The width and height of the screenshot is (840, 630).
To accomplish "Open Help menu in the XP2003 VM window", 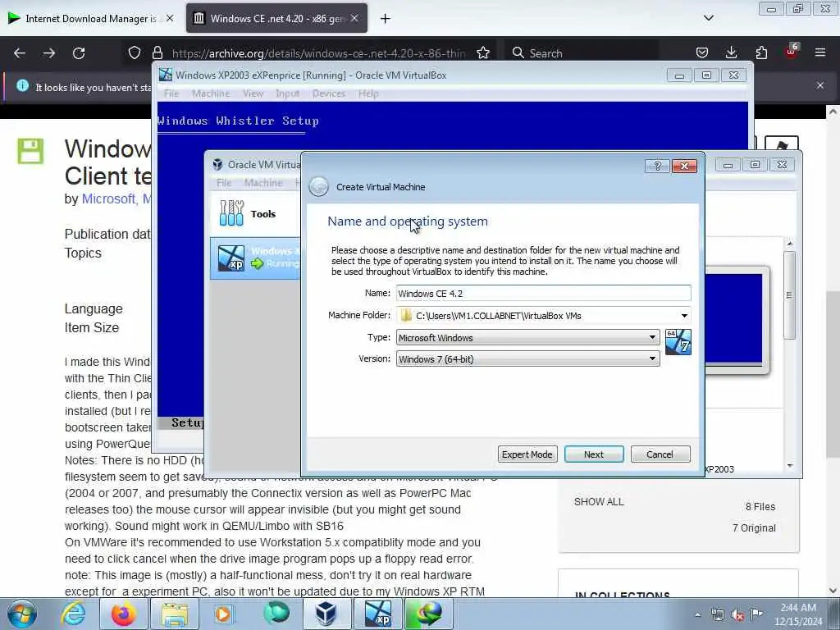I will coord(368,94).
